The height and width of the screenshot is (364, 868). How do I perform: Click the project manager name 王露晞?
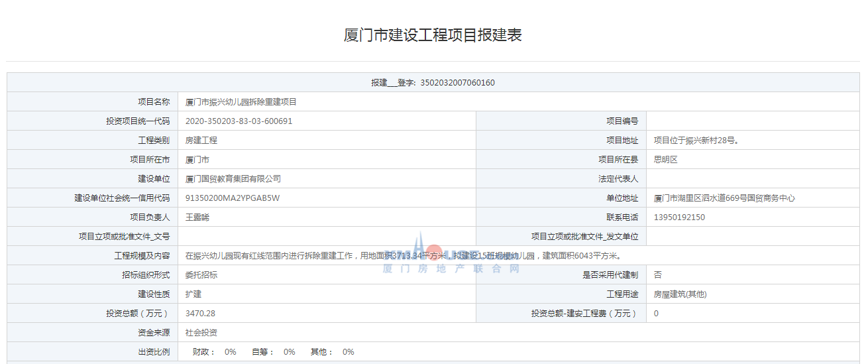tap(197, 217)
